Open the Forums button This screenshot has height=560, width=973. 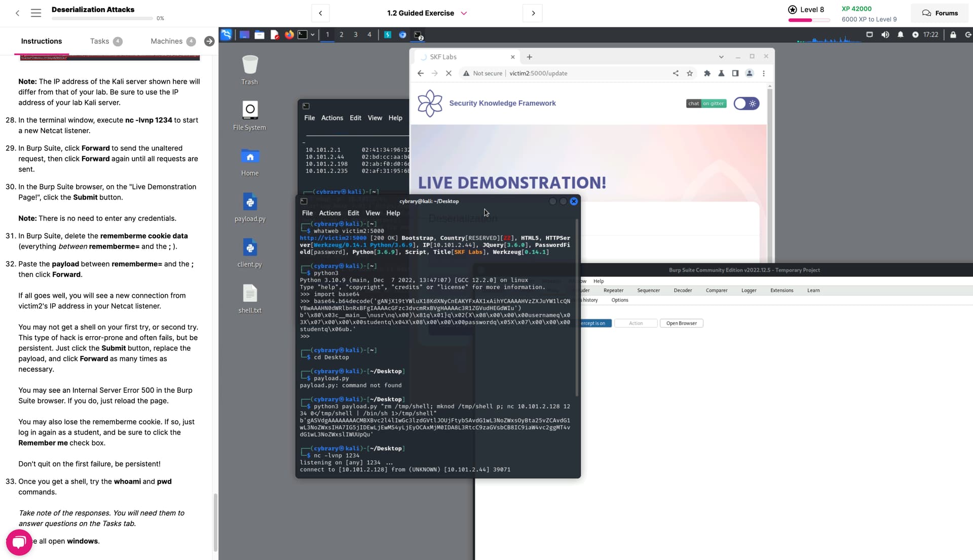[940, 13]
